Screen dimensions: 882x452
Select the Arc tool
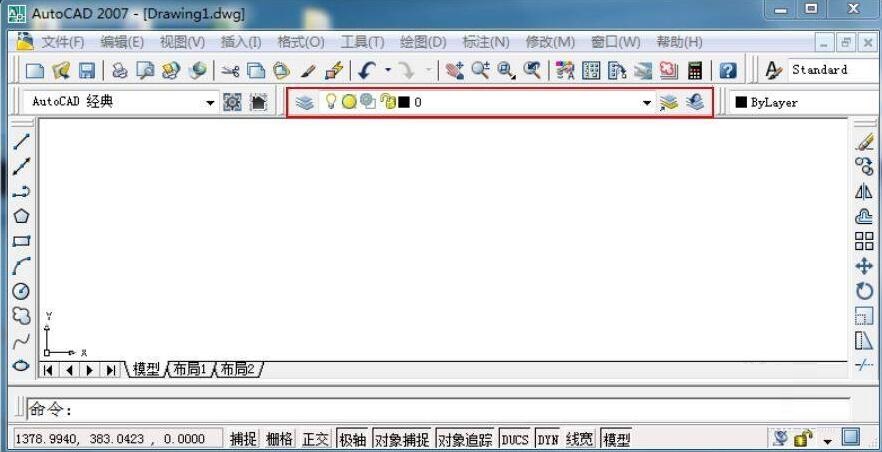point(21,266)
